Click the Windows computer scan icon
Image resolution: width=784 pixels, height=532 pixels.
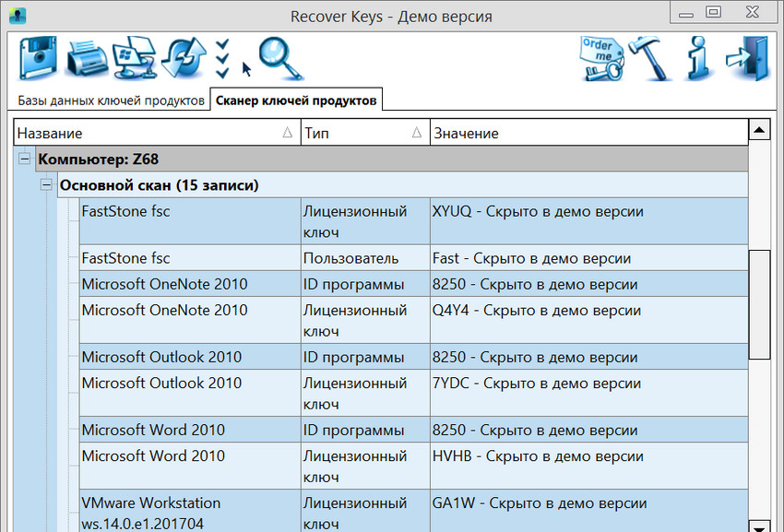[134, 59]
